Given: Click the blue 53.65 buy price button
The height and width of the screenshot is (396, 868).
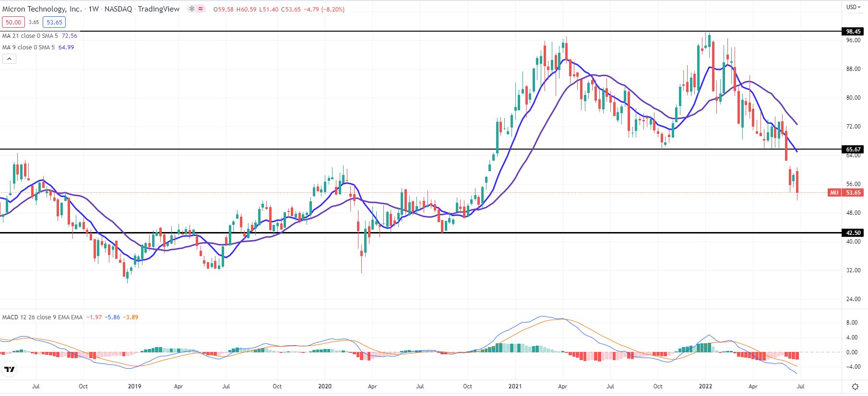Looking at the screenshot, I should click(54, 22).
